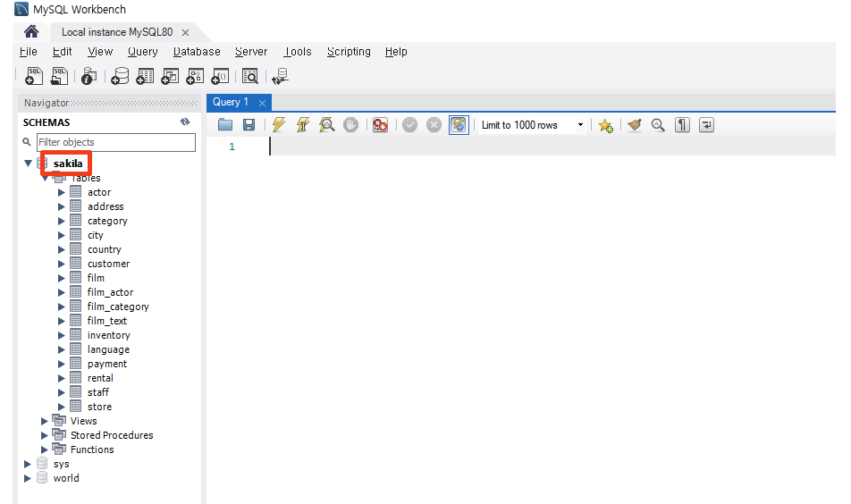The image size is (851, 504).
Task: Beautify the SQL with broom icon
Action: 635,125
